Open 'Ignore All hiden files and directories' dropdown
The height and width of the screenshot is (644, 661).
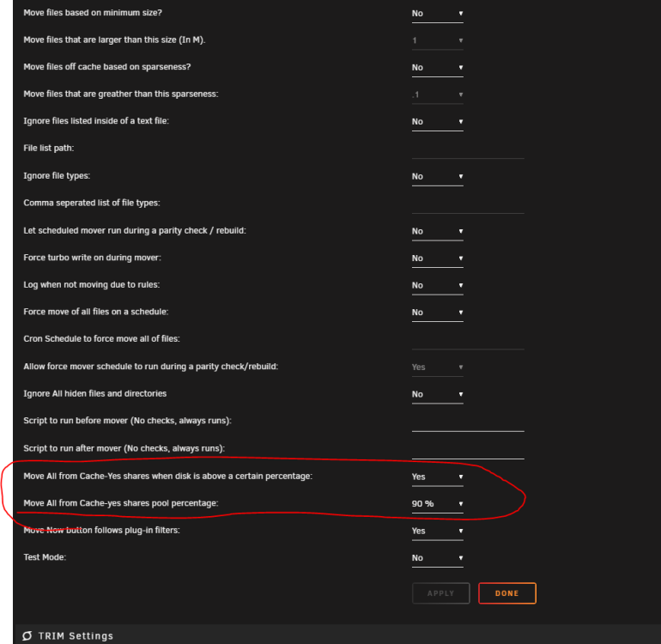[x=437, y=394]
